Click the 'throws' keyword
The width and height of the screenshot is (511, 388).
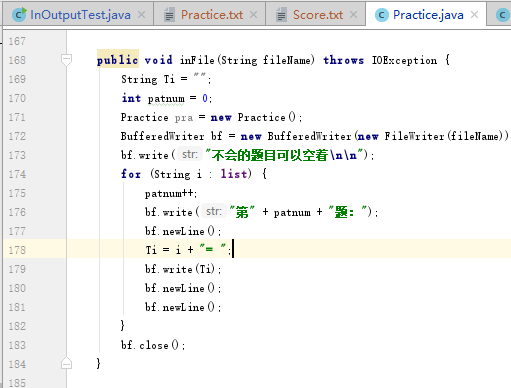pos(343,60)
